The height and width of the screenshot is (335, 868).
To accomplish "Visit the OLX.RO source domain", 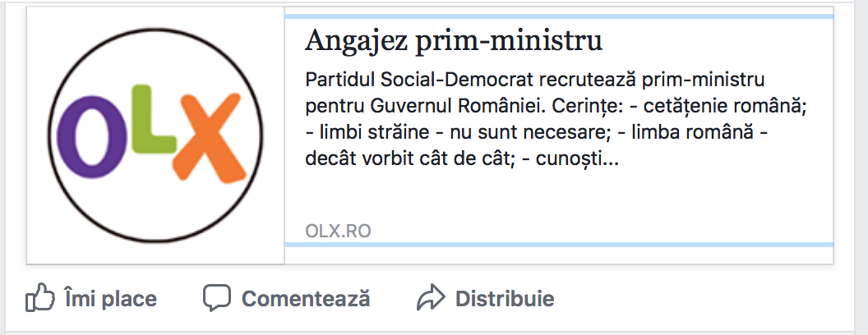I will (338, 231).
